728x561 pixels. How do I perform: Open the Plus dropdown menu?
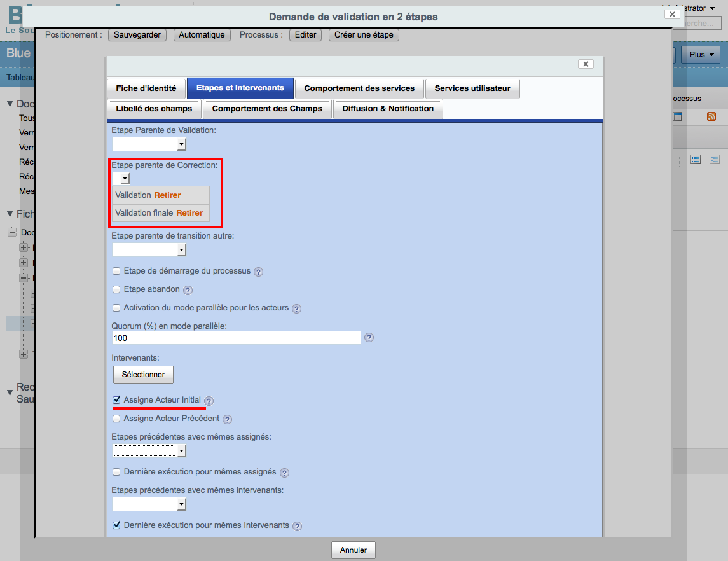point(701,55)
